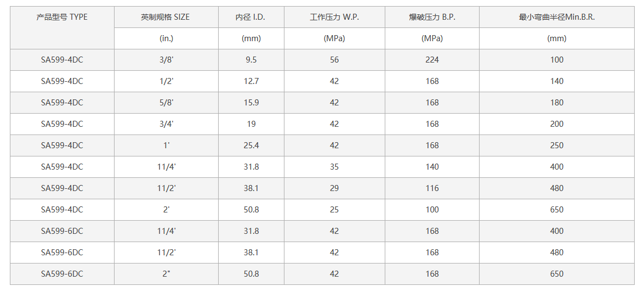Click the 爆破压力 B.P. header cell
Screen dimensions: 644x297
tap(432, 17)
